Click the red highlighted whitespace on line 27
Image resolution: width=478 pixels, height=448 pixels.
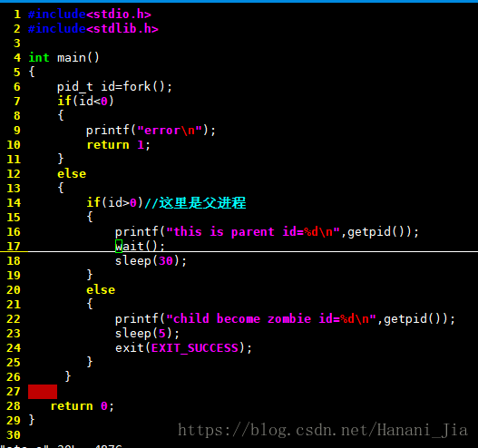43,392
